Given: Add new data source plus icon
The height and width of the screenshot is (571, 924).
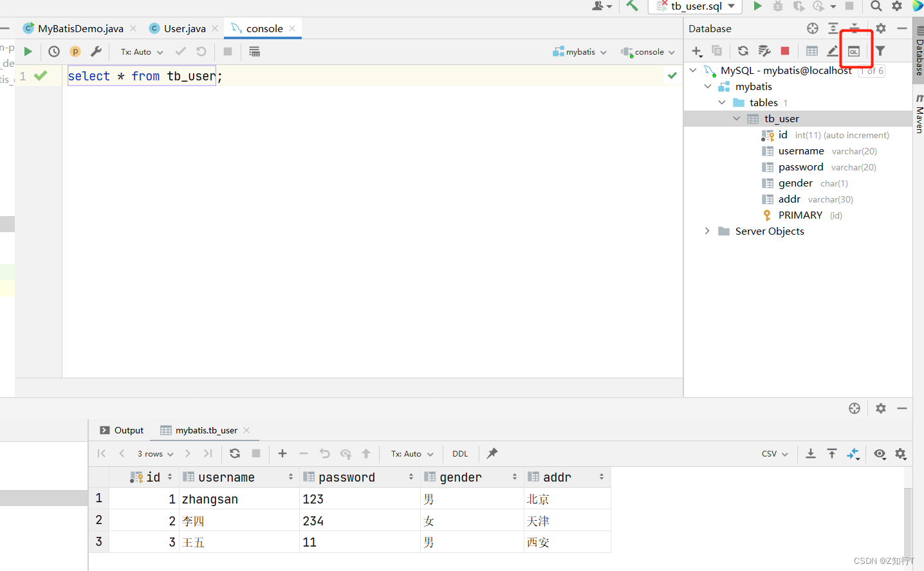Looking at the screenshot, I should [697, 51].
